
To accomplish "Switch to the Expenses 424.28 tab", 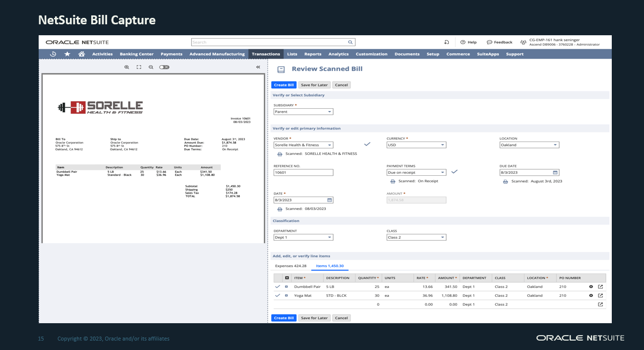I will click(x=291, y=266).
